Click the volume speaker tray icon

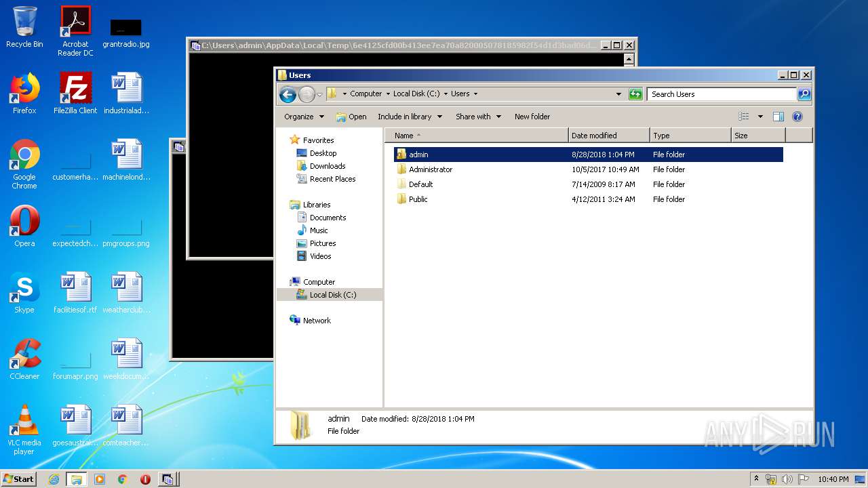[787, 479]
